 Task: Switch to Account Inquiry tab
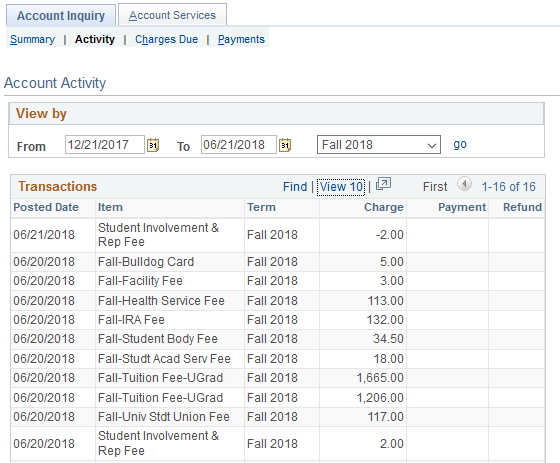click(x=61, y=15)
